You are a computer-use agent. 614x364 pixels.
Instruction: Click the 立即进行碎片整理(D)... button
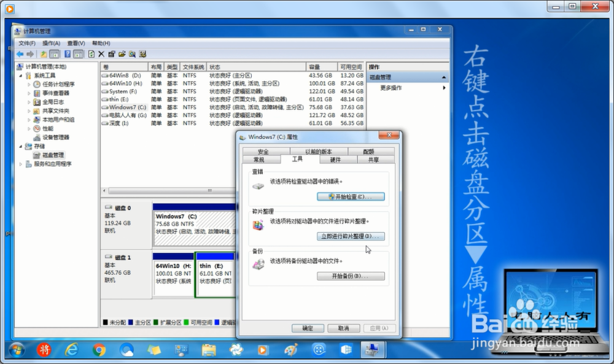[x=351, y=236]
